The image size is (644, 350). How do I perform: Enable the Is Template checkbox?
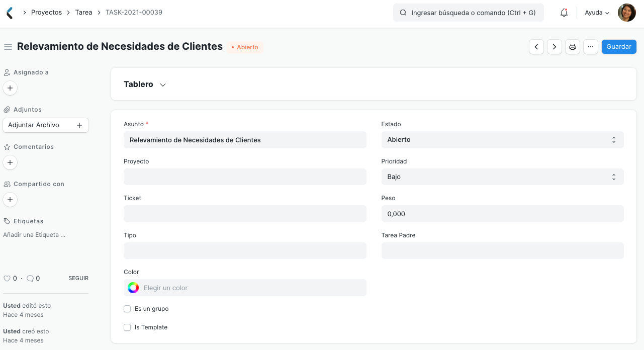coord(127,327)
